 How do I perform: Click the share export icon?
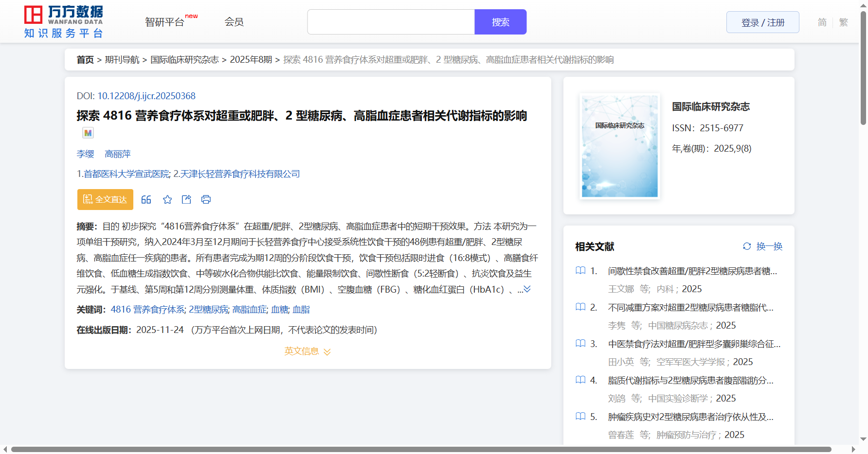(186, 200)
